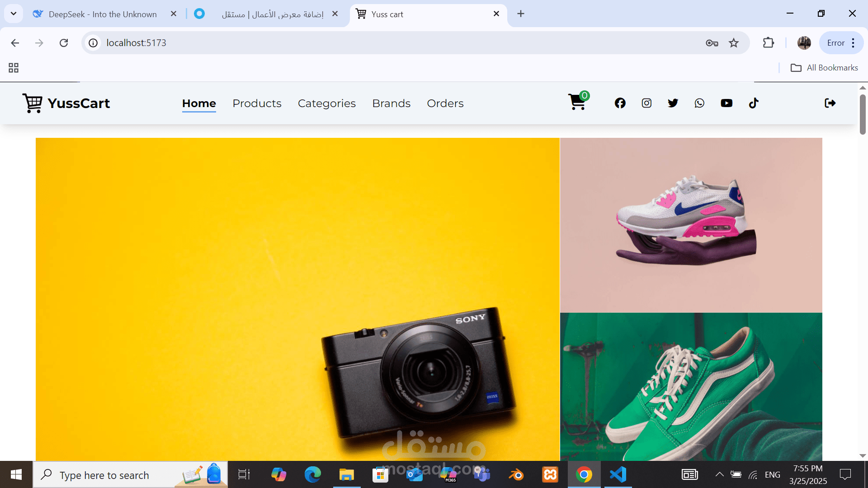
Task: Open the Twitter social link
Action: coord(673,103)
